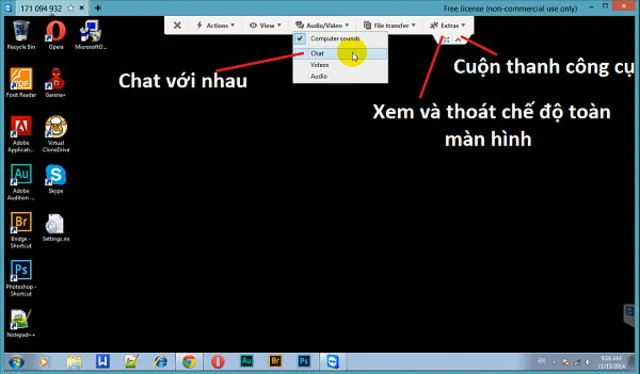Select the Adobe Audition desktop shortcut

[x=21, y=182]
